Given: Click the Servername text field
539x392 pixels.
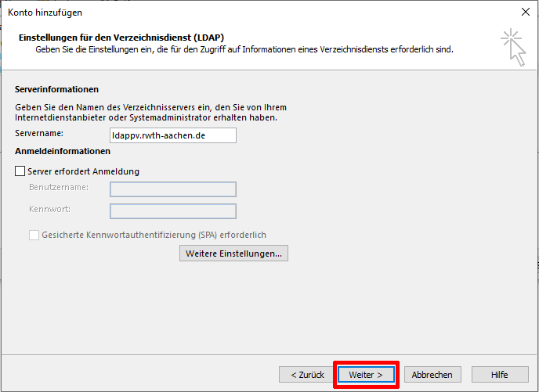Looking at the screenshot, I should pyautogui.click(x=172, y=135).
